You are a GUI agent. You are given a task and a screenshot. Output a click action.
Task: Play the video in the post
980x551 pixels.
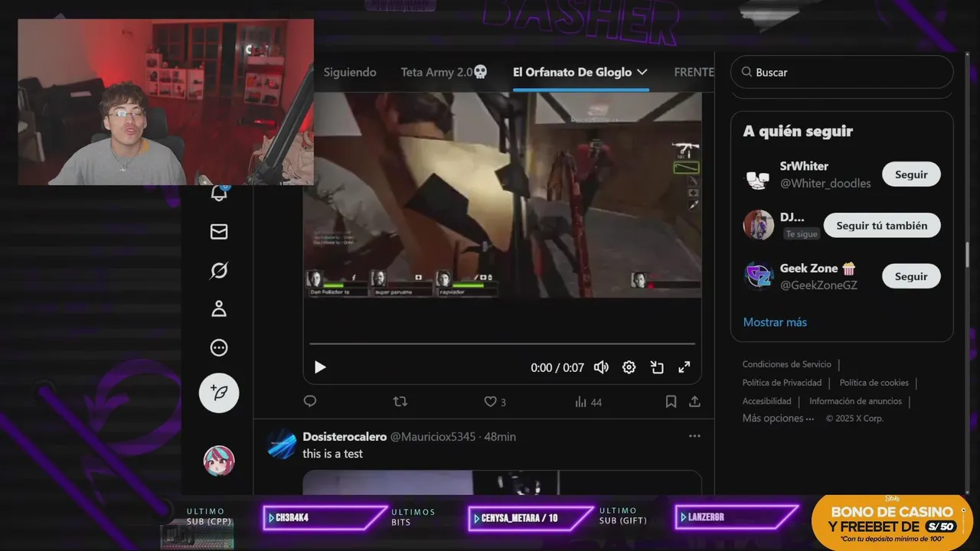(320, 367)
